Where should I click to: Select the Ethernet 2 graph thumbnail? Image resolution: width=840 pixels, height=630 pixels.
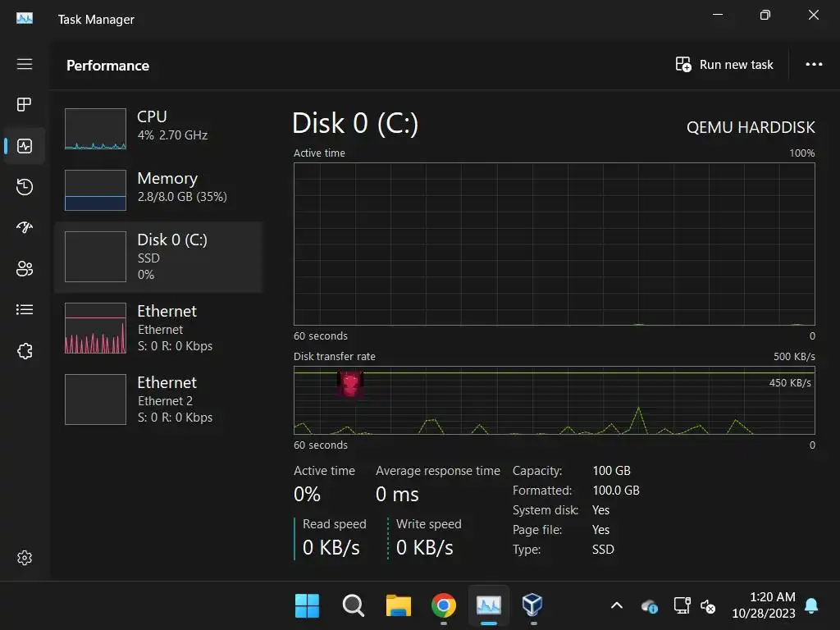click(x=95, y=399)
